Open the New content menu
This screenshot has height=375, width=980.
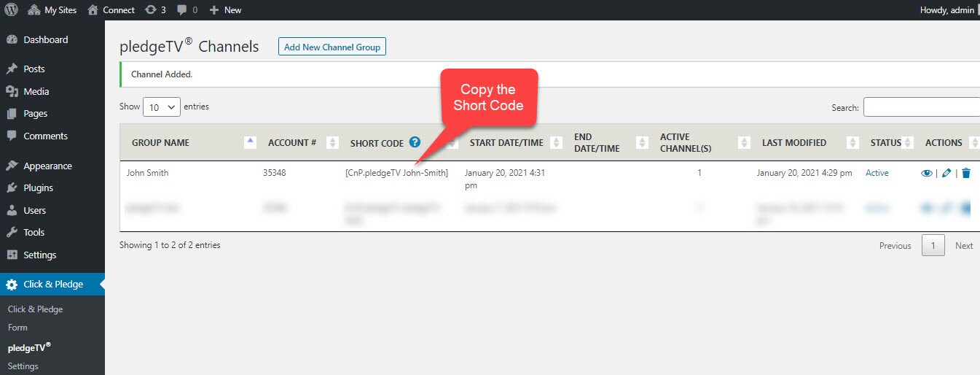point(225,9)
